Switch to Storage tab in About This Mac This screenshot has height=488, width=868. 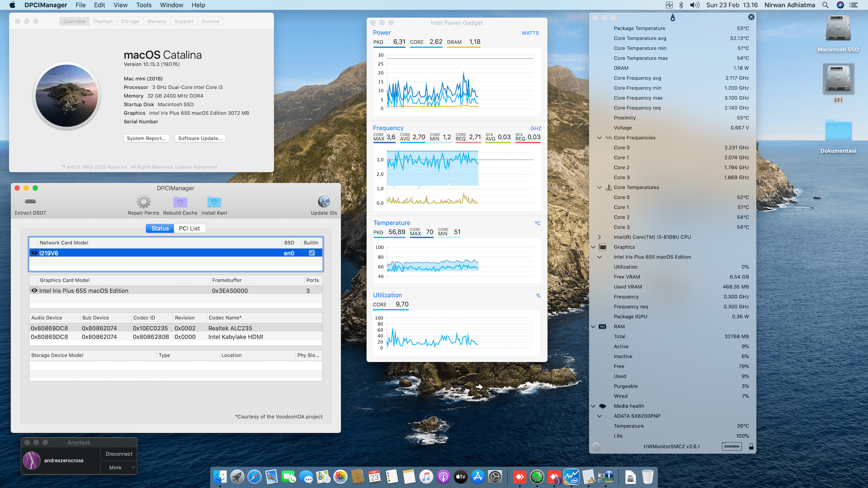130,21
